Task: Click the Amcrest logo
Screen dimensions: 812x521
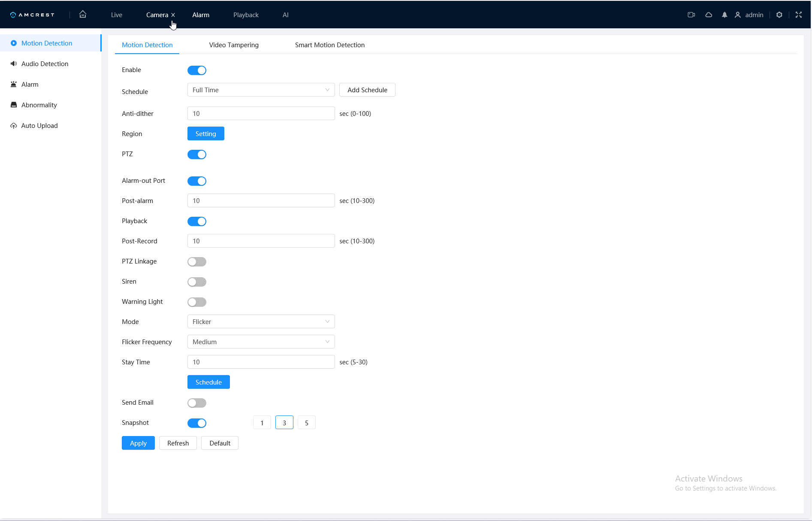Action: 32,15
